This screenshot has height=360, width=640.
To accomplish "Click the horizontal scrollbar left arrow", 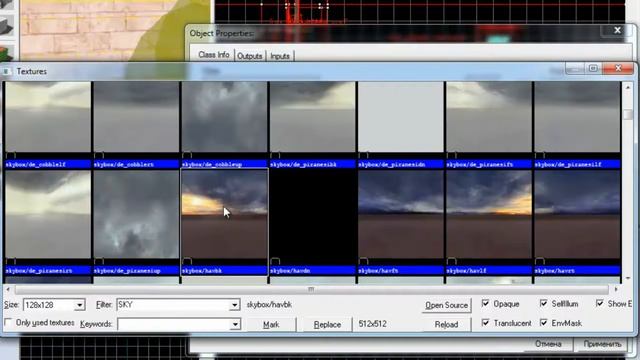I will point(8,289).
